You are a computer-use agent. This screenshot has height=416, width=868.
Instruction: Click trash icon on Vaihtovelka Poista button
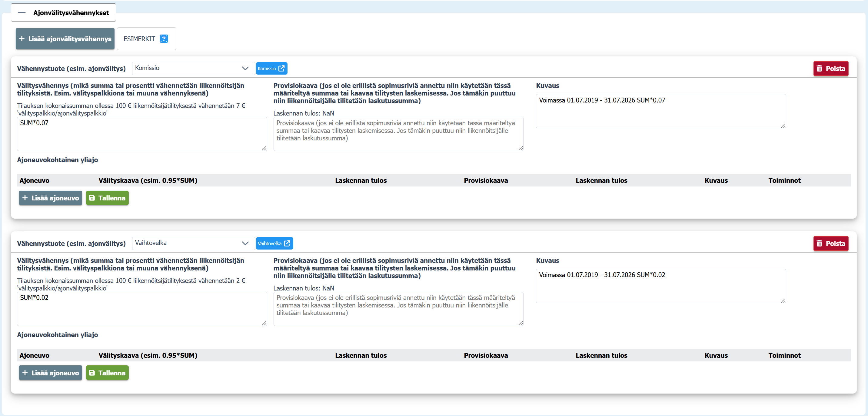pos(820,243)
